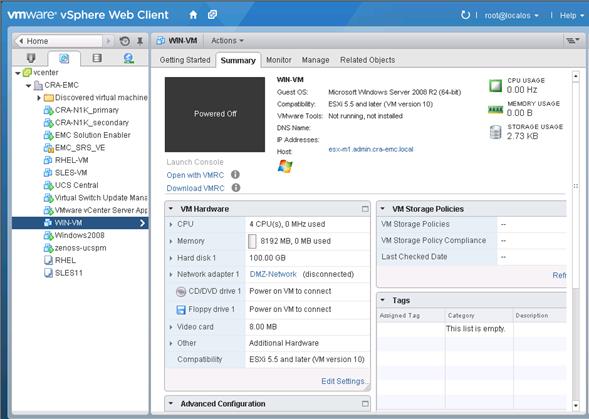Click the Edit Settings link
This screenshot has height=419, width=589.
343,381
